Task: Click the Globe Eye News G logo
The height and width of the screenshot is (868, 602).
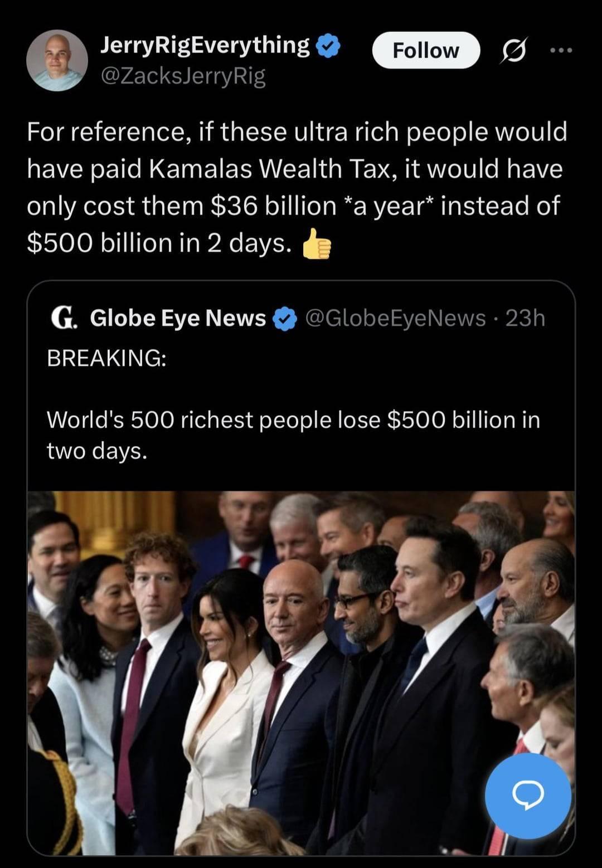Action: click(x=63, y=318)
